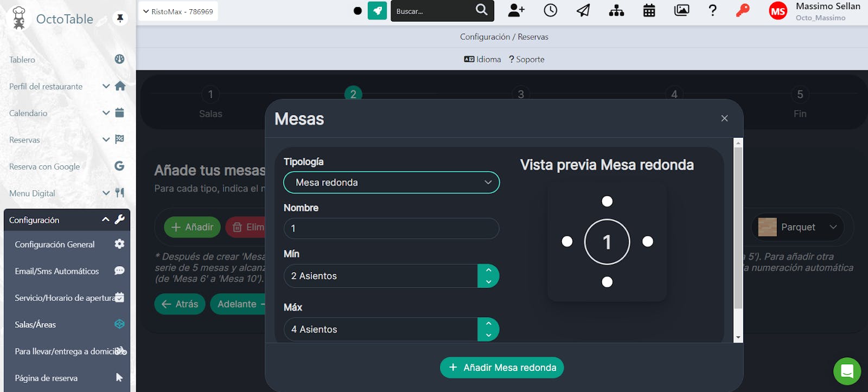Collapse the Configuración section chevron
Image resolution: width=868 pixels, height=392 pixels.
[106, 220]
